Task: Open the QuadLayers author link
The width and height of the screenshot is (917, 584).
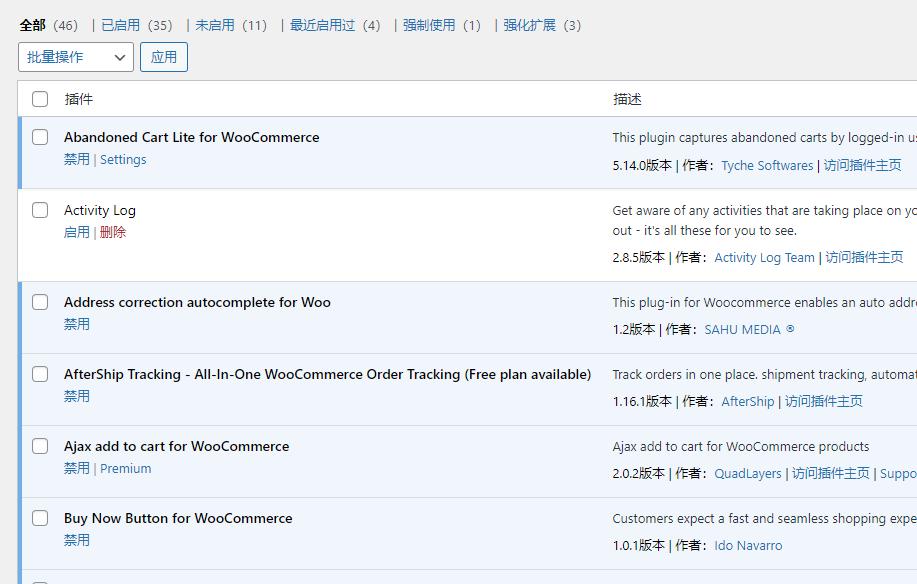Action: coord(747,474)
